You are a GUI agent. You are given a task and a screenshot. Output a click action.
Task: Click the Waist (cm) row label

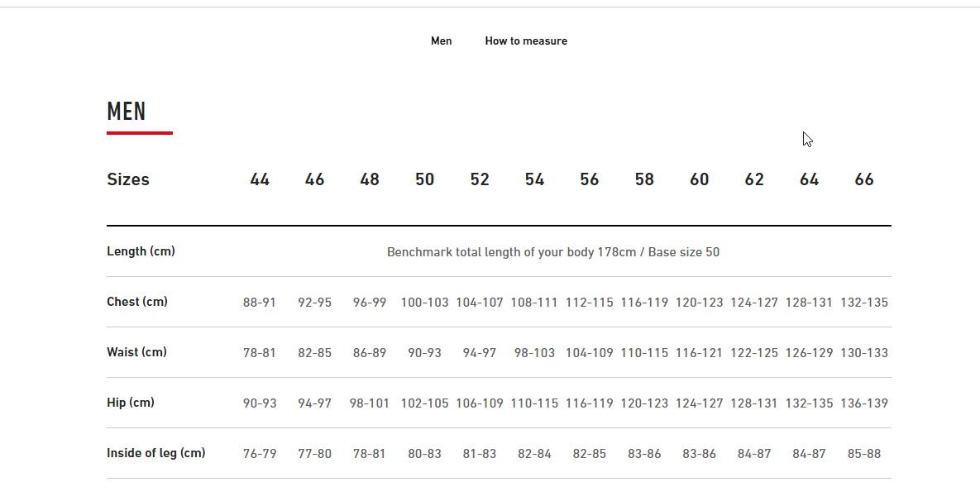coord(137,352)
